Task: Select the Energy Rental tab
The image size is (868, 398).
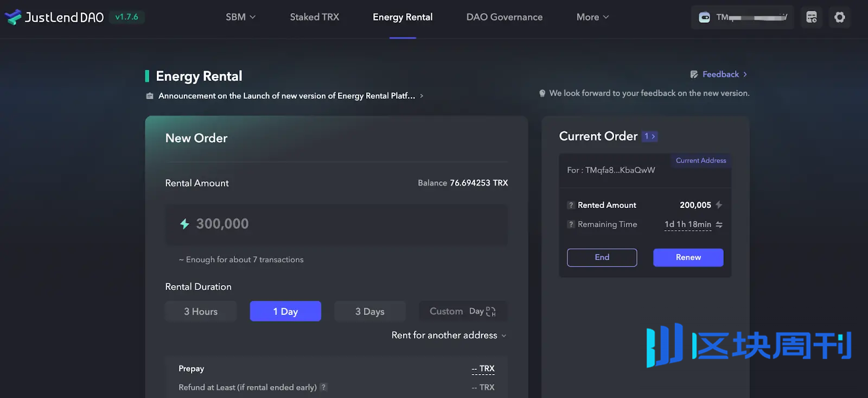Action: 403,17
